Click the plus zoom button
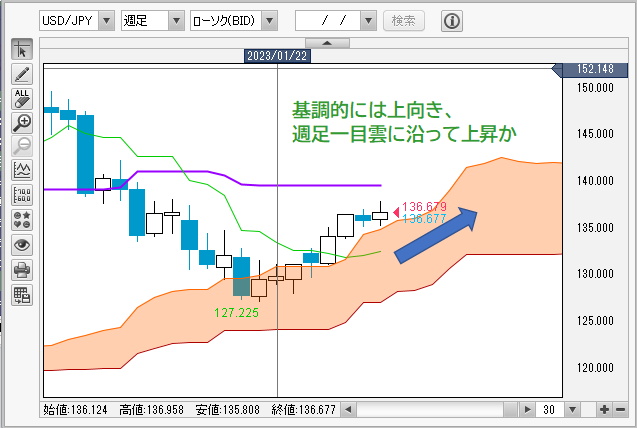Image resolution: width=637 pixels, height=428 pixels. [604, 409]
